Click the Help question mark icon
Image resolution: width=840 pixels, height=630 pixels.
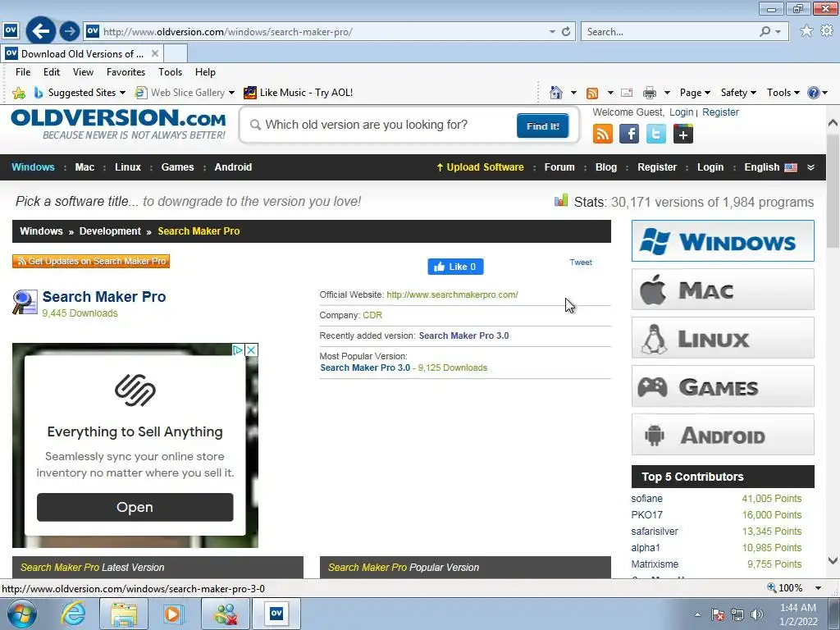tap(813, 93)
